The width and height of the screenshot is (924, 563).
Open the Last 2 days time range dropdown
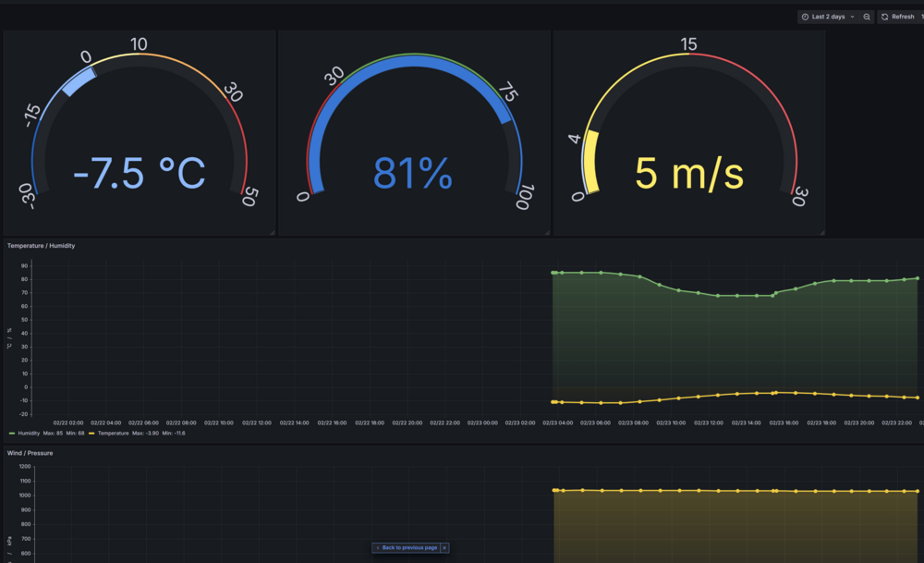[x=828, y=17]
